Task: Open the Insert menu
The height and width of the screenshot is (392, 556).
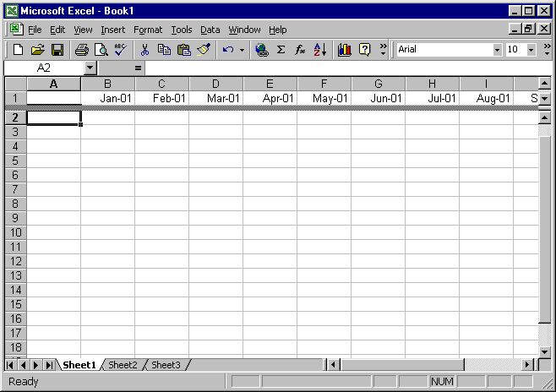Action: coord(112,30)
